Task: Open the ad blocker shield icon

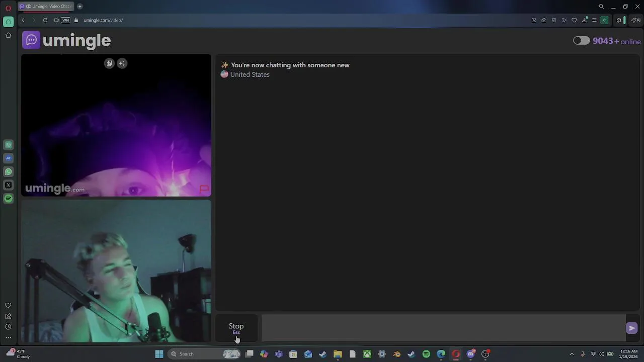Action: pos(554,20)
